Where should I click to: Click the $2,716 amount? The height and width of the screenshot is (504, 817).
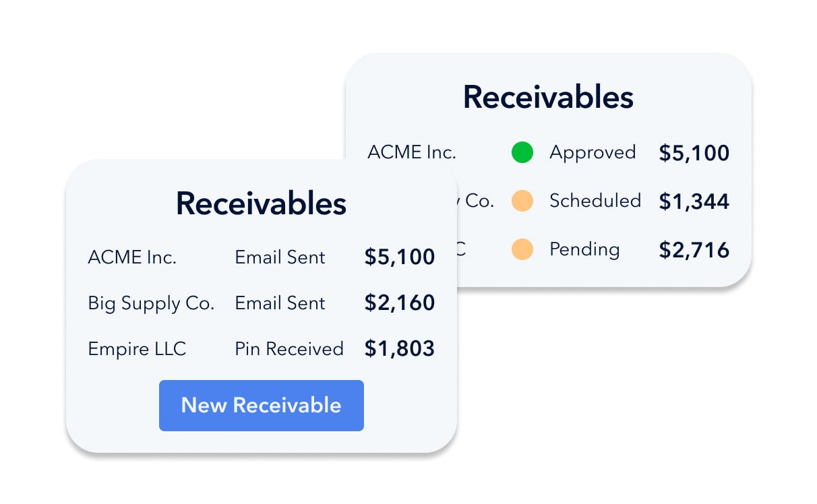point(694,250)
